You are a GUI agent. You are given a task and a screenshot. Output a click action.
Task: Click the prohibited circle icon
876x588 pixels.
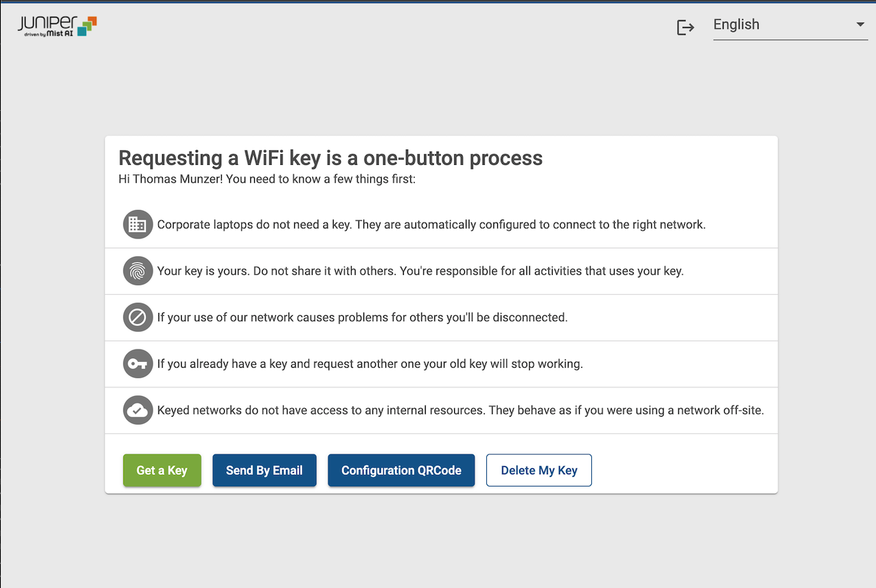pos(137,317)
